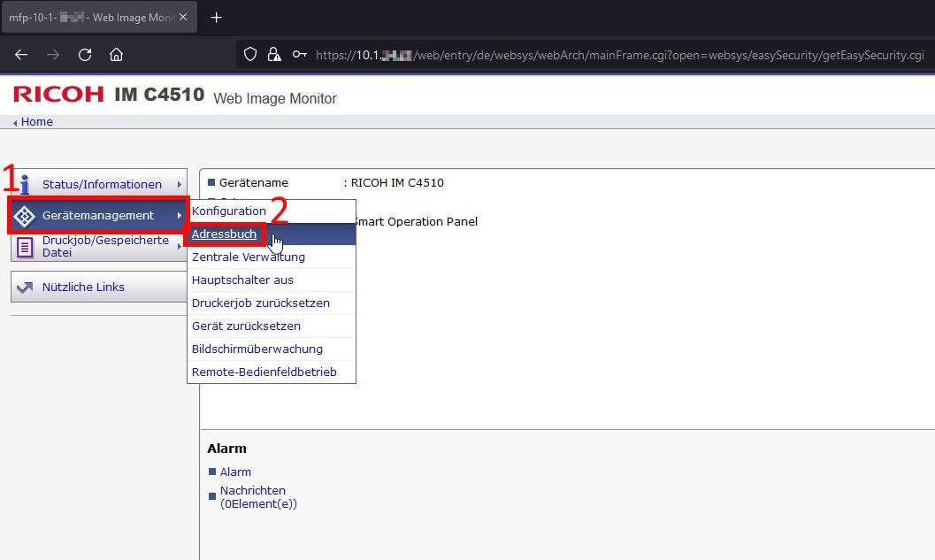Viewport: 935px width, 560px height.
Task: Click the Gerätemanagement diamond icon
Action: point(25,216)
